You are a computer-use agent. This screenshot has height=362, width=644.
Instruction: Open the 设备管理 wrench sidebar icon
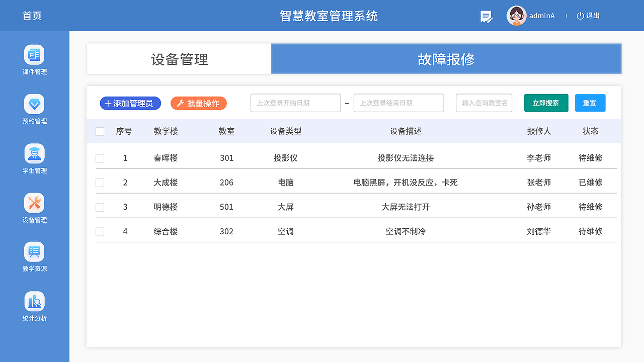coord(34,203)
